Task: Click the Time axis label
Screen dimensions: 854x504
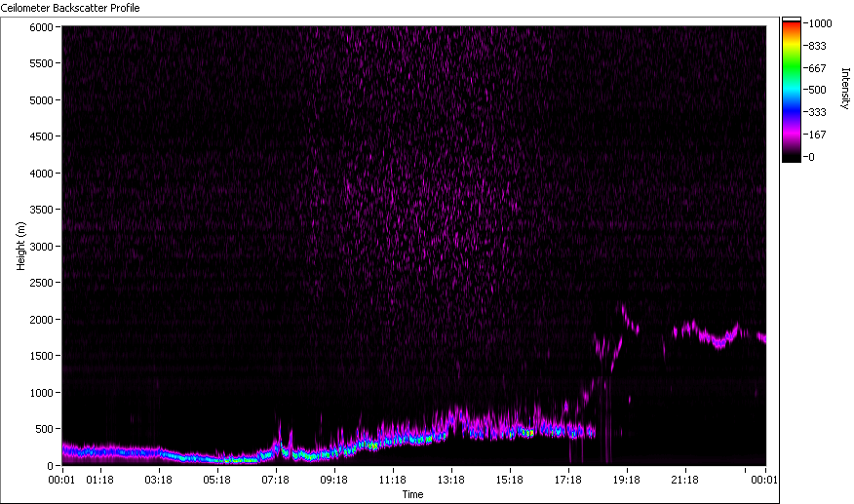Action: [412, 494]
